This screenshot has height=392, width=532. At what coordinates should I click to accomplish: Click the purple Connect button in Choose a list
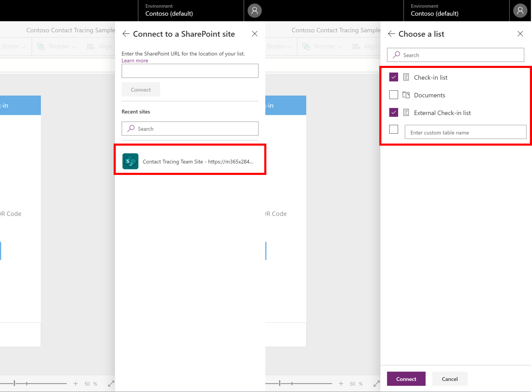coord(406,379)
